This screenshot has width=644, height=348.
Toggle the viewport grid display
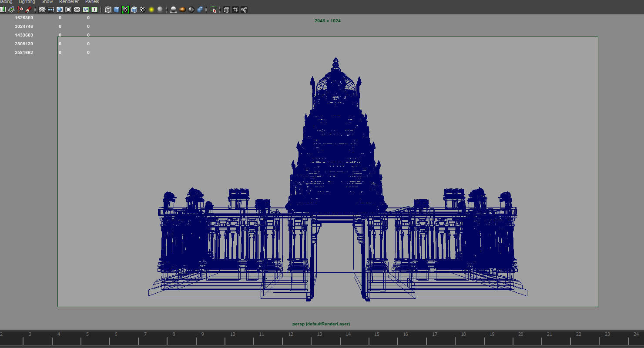pos(42,10)
